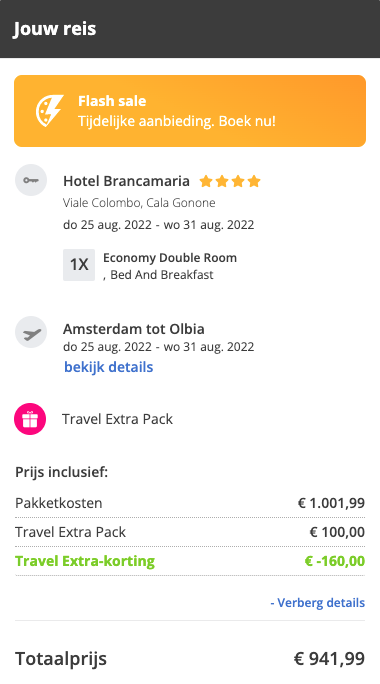Click the Viale Colombo, Cala Gonone address
Image resolution: width=380 pixels, height=684 pixels.
139,203
